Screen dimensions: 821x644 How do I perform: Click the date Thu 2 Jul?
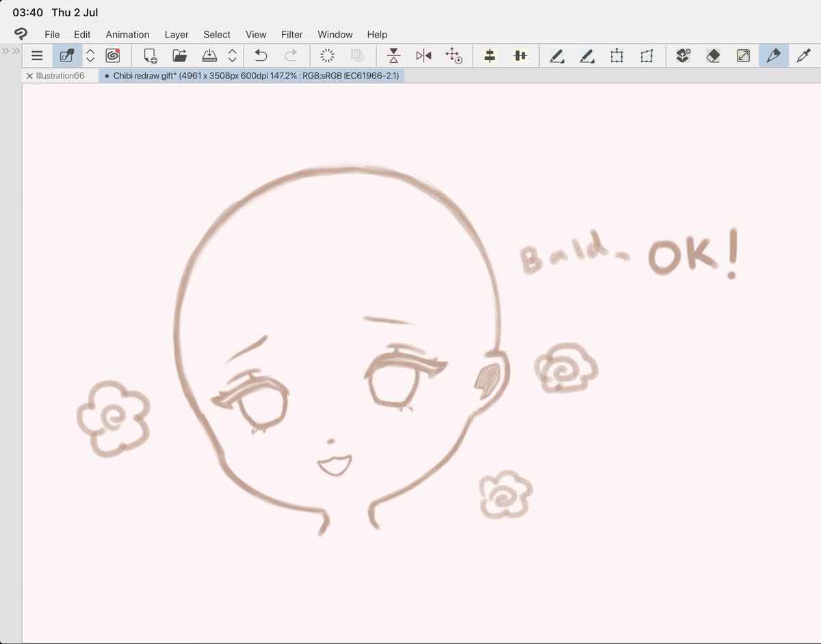click(x=75, y=12)
